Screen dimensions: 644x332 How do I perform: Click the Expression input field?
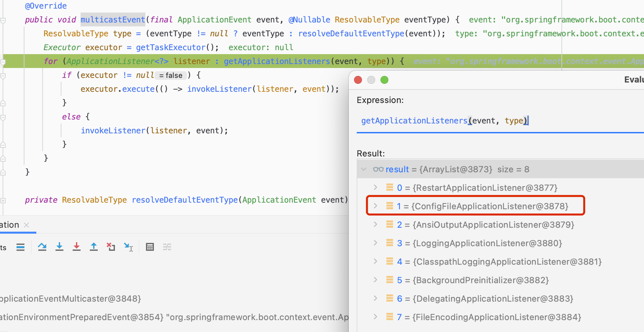click(500, 121)
